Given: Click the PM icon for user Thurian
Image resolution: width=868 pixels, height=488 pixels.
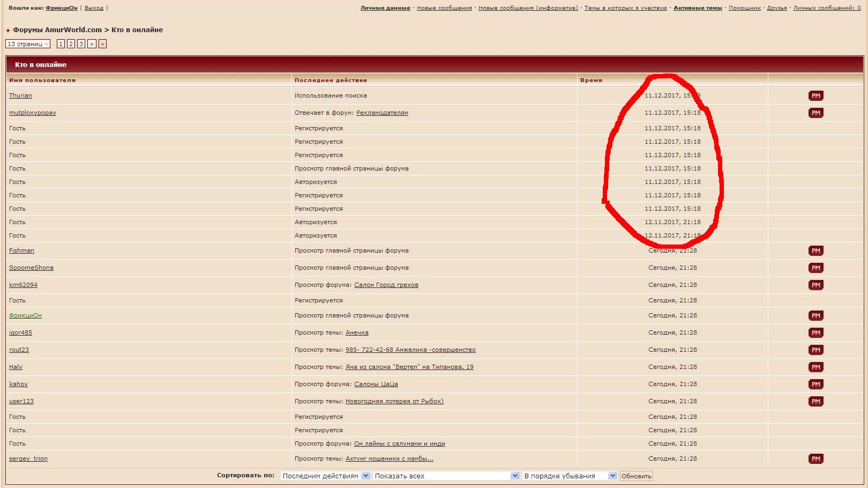Looking at the screenshot, I should 815,96.
